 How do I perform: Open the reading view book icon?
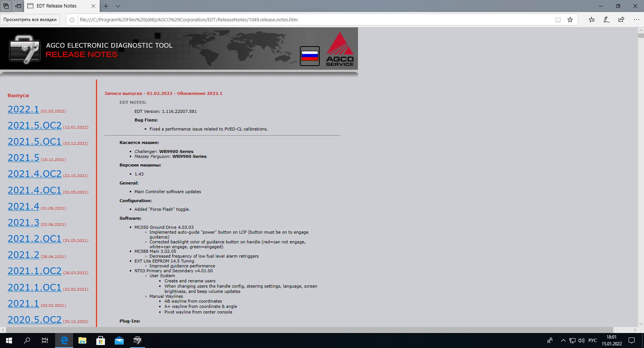tap(558, 20)
